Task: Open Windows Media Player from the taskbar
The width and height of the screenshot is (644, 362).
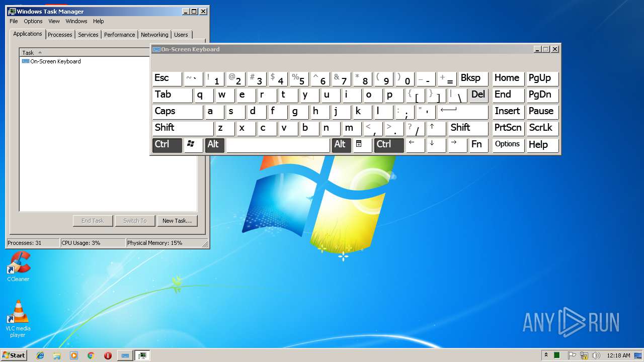Action: 74,355
